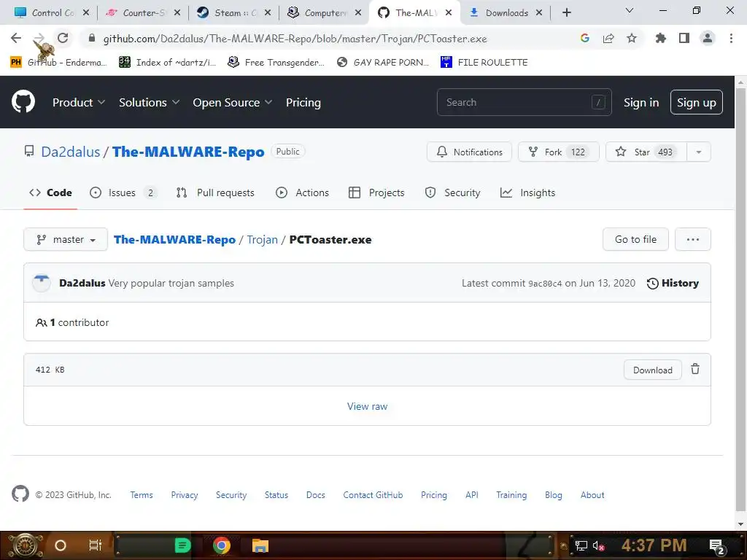This screenshot has height=560, width=747.
Task: Focus the GitHub Search field
Action: coord(524,102)
